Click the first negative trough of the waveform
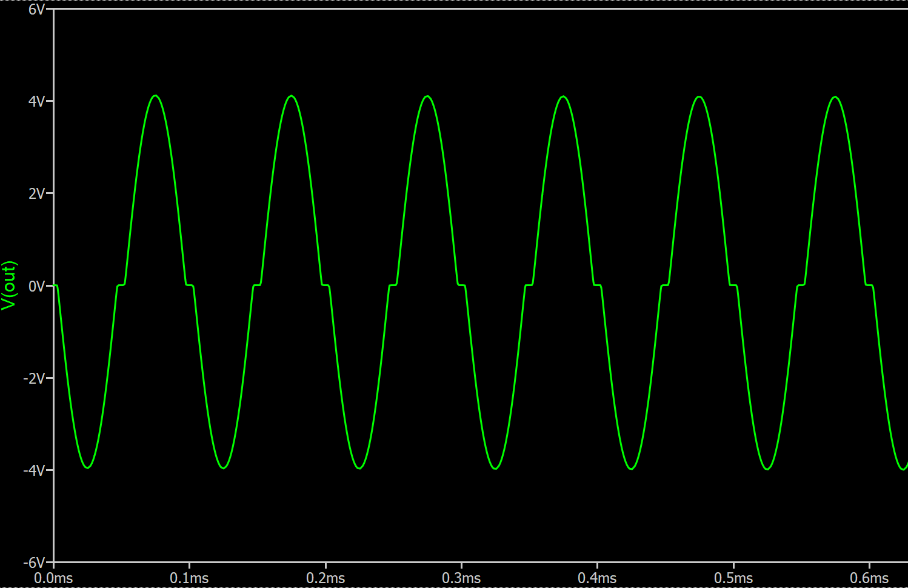Screen dimensions: 908x588 [88, 467]
